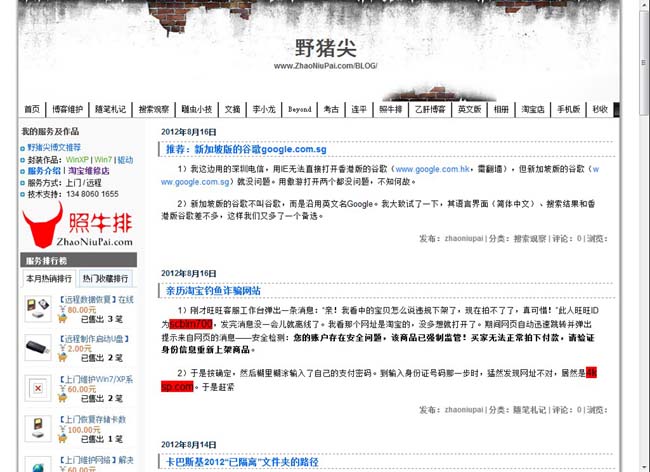This screenshot has height=472, width=650.
Task: Click the USB drive product thumbnail
Action: (x=38, y=348)
